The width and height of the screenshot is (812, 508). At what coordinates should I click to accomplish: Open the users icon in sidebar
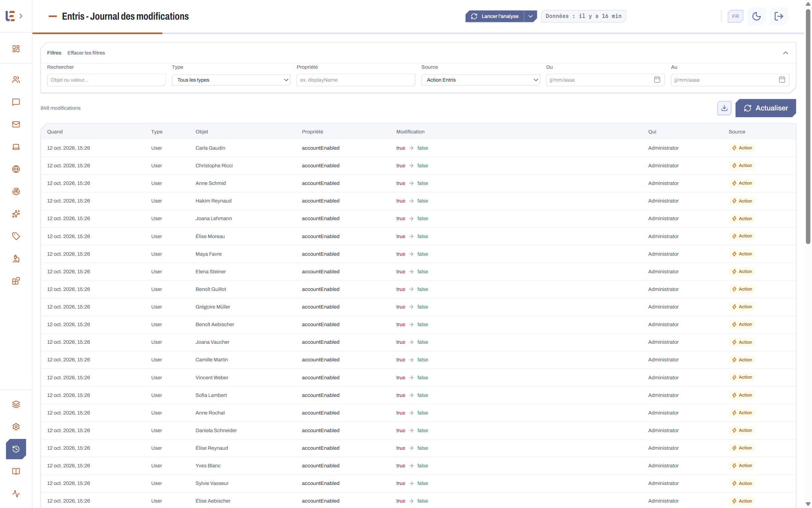[16, 80]
